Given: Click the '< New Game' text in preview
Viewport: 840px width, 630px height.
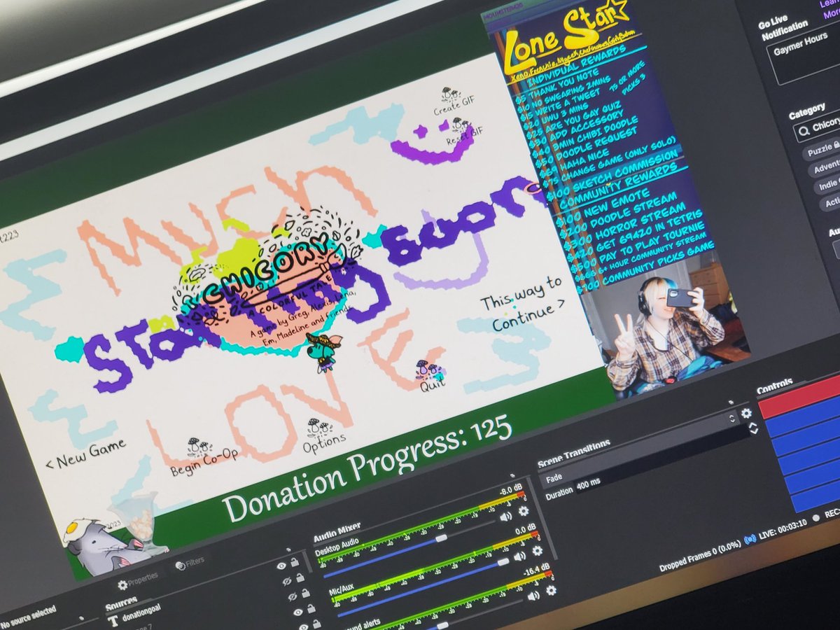Looking at the screenshot, I should [x=85, y=453].
